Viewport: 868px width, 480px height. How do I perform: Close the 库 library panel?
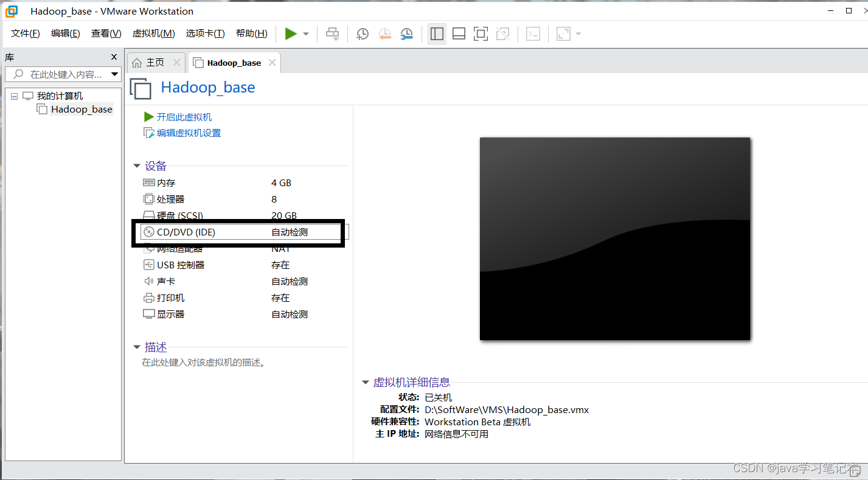[114, 57]
